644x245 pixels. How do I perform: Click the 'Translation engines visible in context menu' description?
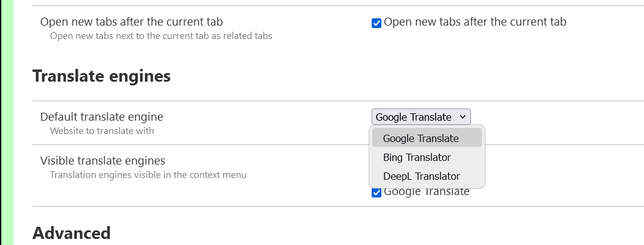pyautogui.click(x=148, y=175)
